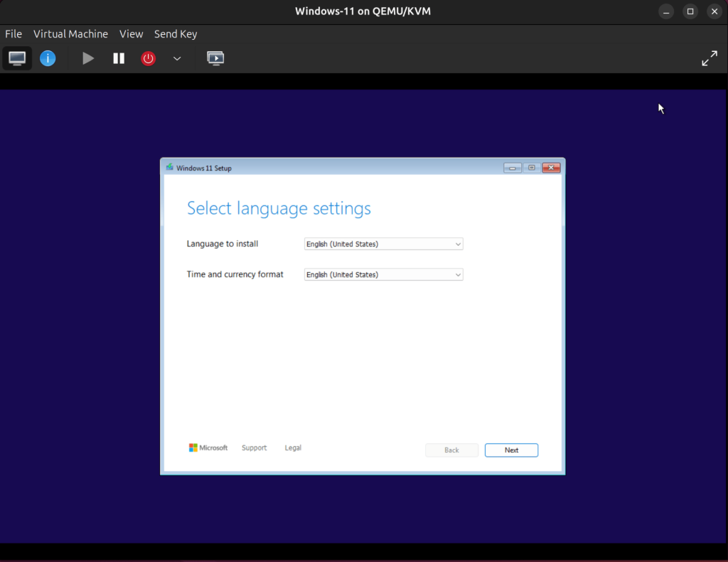The image size is (728, 562).
Task: Click the red power off icon
Action: (x=148, y=58)
